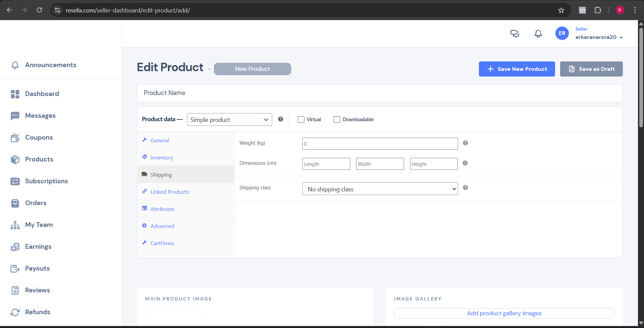Image resolution: width=644 pixels, height=328 pixels.
Task: Open the browser extensions puzzle icon
Action: [x=598, y=10]
